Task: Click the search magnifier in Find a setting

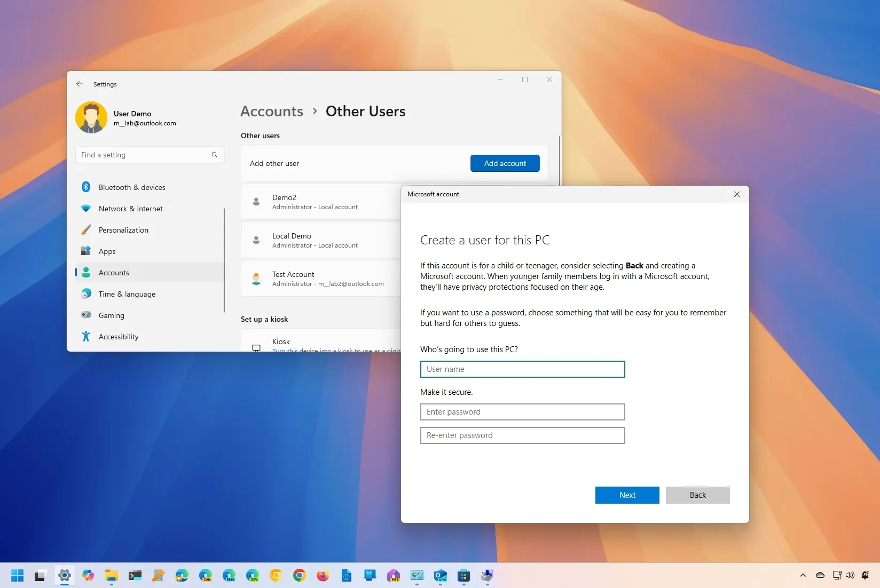Action: click(214, 155)
